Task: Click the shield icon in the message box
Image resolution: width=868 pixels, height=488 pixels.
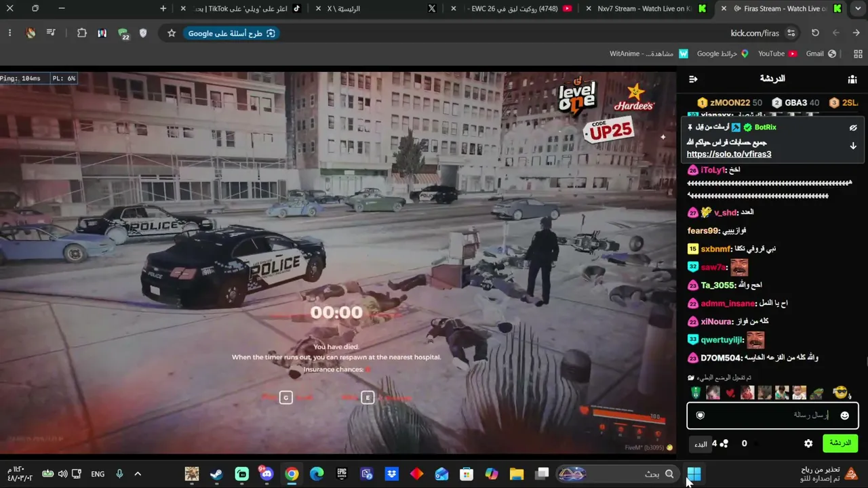Action: [701, 415]
